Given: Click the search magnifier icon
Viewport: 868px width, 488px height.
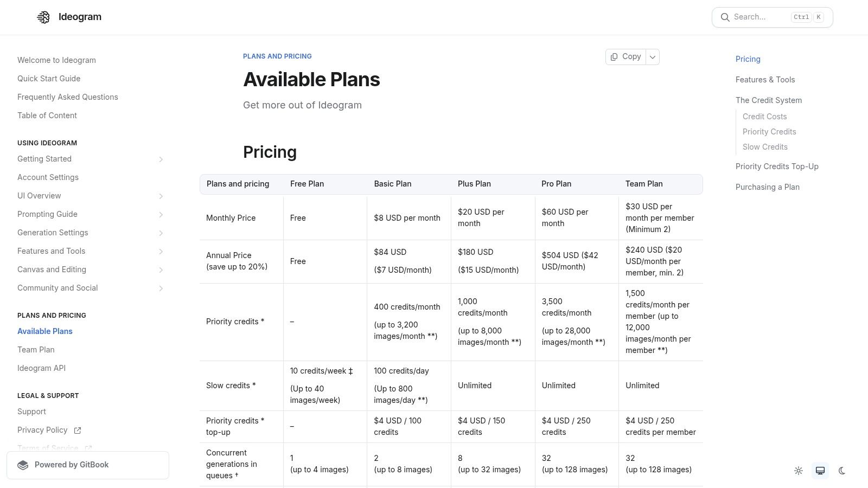Looking at the screenshot, I should pos(725,17).
